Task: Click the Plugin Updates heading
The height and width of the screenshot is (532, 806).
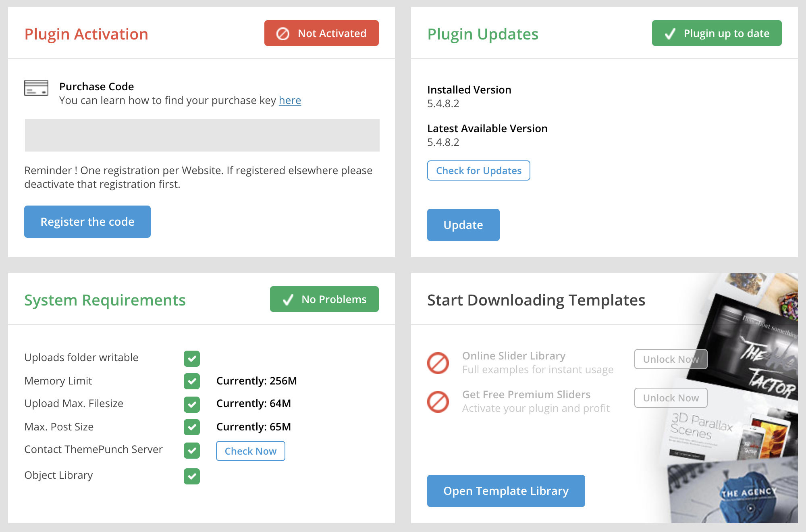Action: pyautogui.click(x=483, y=34)
